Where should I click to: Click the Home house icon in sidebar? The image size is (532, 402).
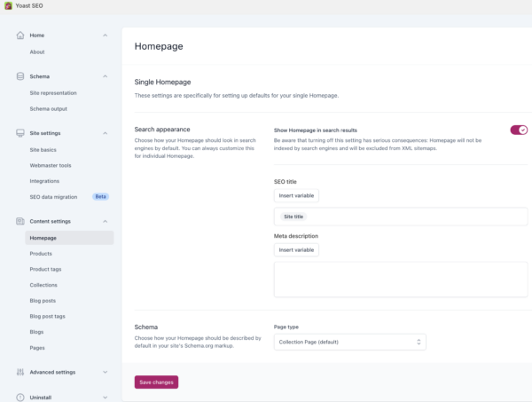point(20,35)
